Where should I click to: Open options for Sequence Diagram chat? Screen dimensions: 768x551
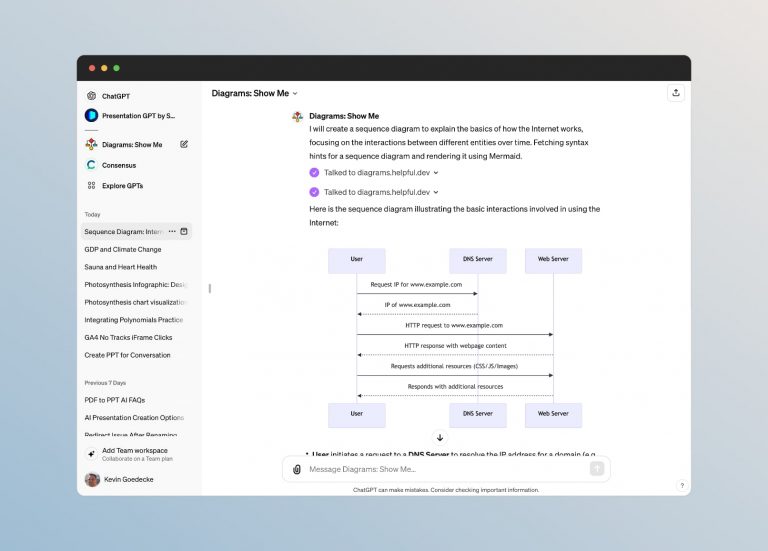pos(172,231)
